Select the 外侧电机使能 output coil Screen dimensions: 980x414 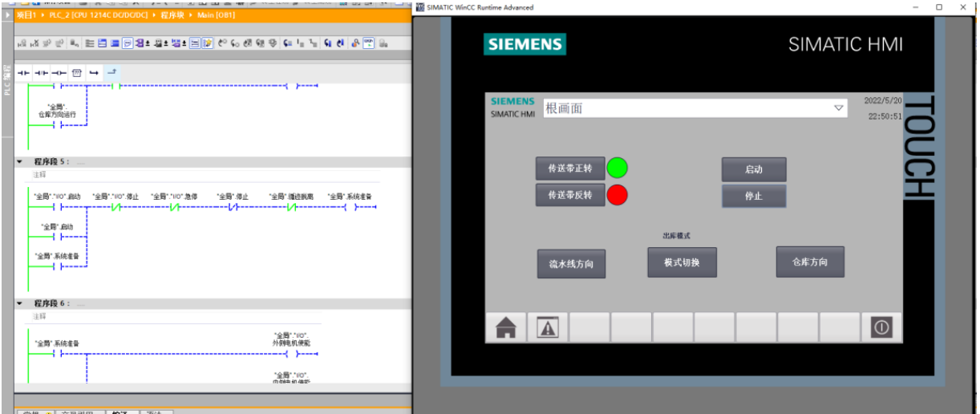pyautogui.click(x=291, y=353)
